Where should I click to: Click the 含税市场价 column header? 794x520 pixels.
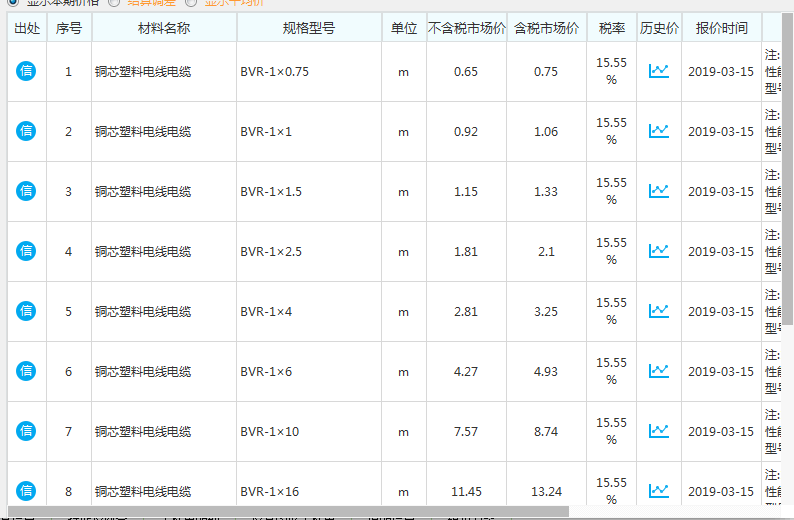546,28
